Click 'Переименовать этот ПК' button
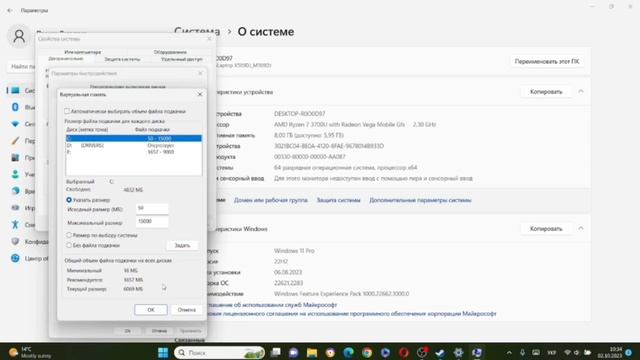 click(547, 61)
